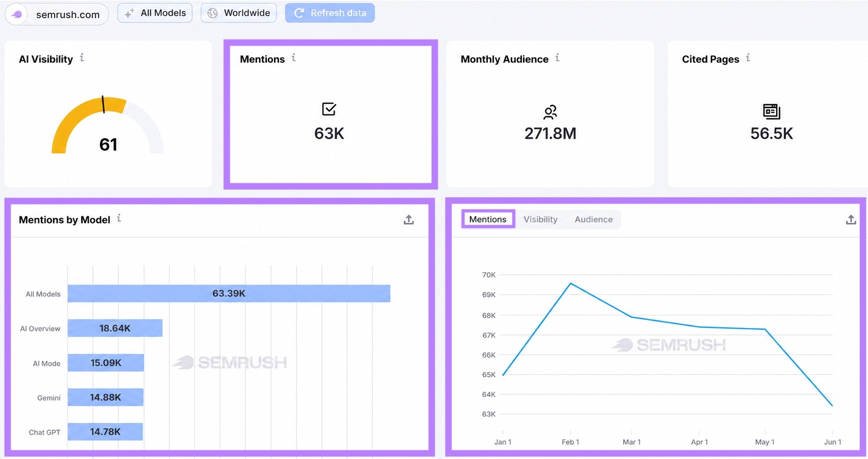Click the circular refresh arrow icon
The image size is (868, 459).
[299, 13]
